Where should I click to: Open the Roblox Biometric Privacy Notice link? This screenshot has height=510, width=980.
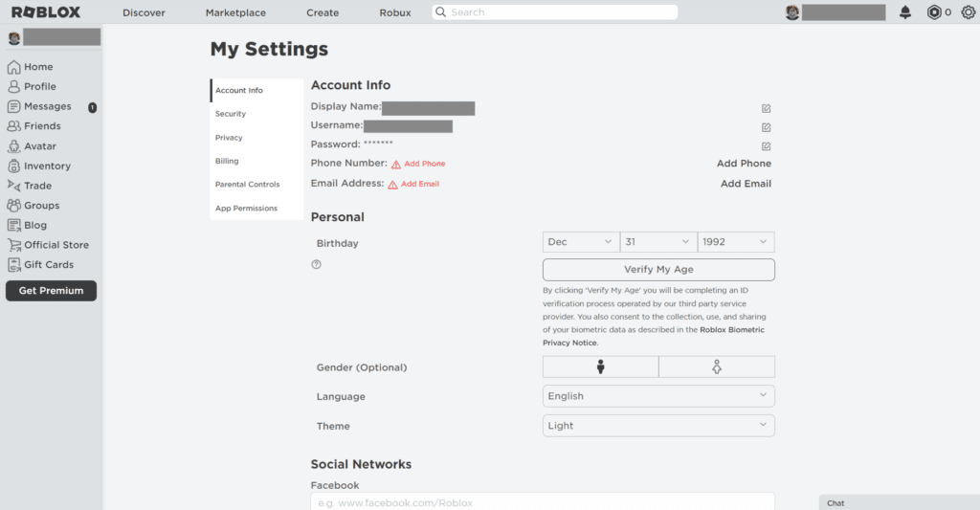coord(653,336)
